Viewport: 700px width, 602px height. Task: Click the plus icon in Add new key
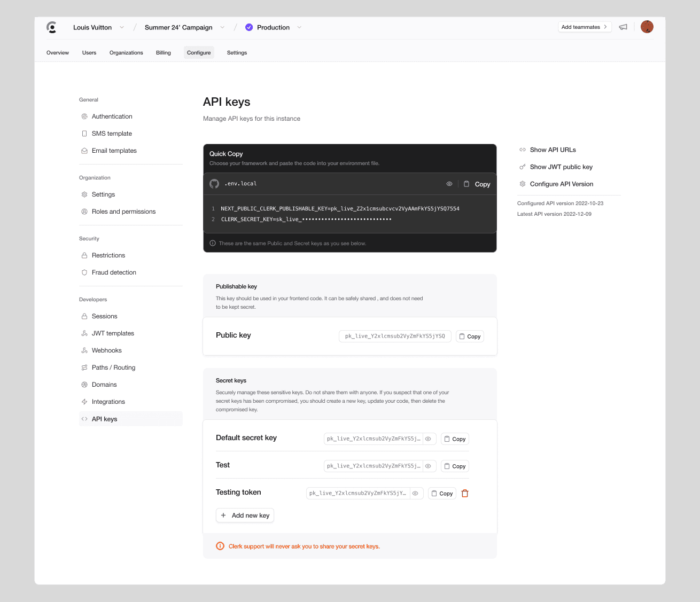(x=223, y=515)
